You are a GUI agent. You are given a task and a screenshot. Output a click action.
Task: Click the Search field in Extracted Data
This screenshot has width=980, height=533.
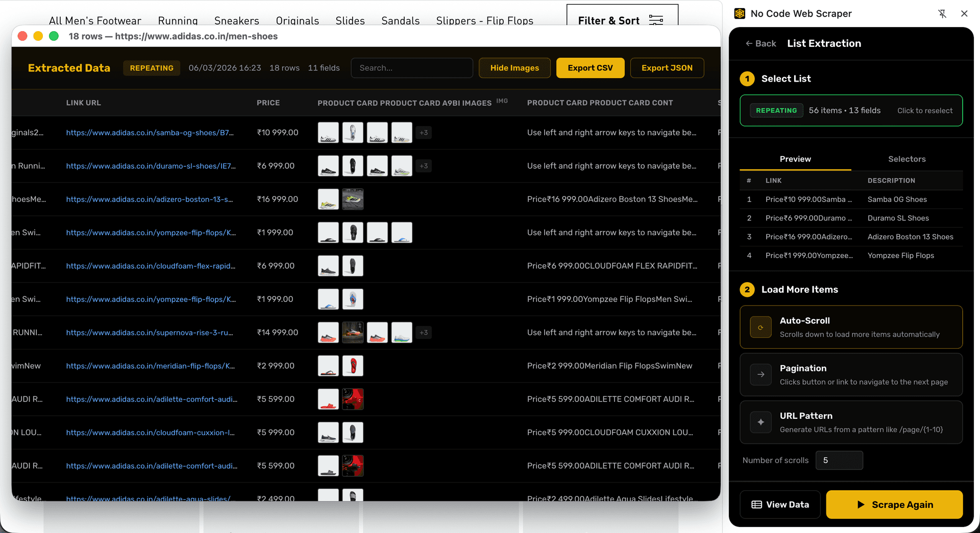[412, 68]
